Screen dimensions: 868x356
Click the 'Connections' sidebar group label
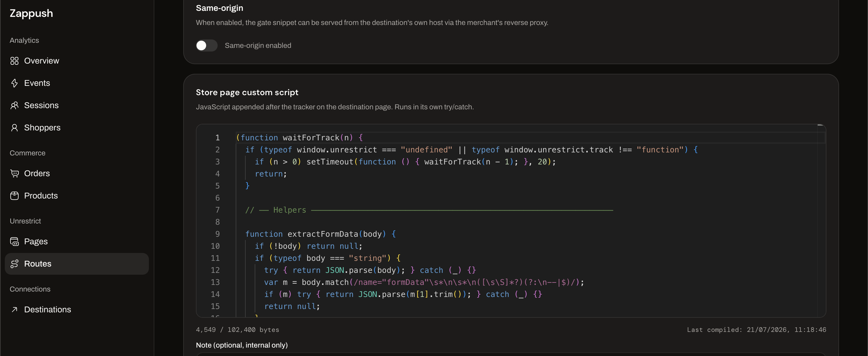[x=30, y=289]
